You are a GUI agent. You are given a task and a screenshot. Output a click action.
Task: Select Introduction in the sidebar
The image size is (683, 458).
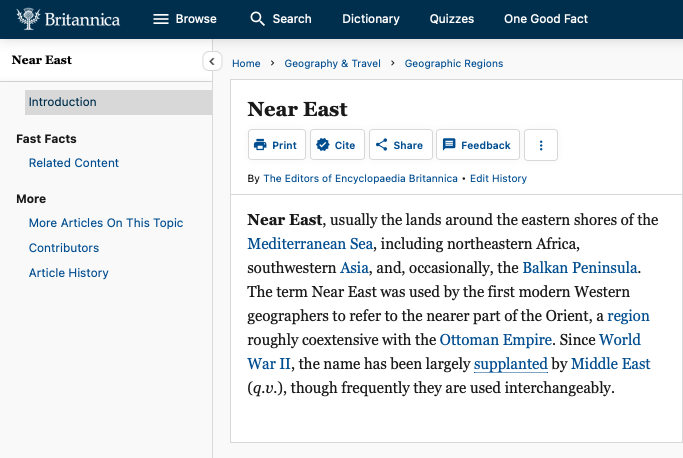pos(63,102)
